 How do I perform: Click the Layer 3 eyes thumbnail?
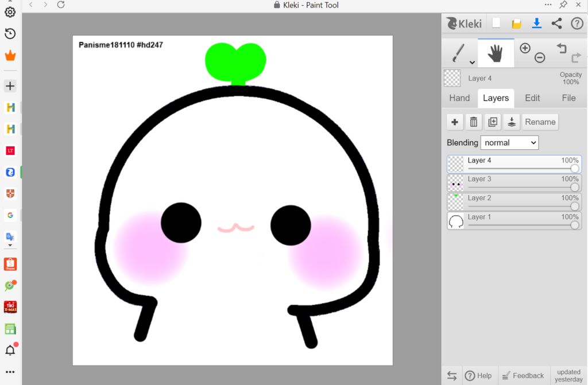tap(456, 183)
